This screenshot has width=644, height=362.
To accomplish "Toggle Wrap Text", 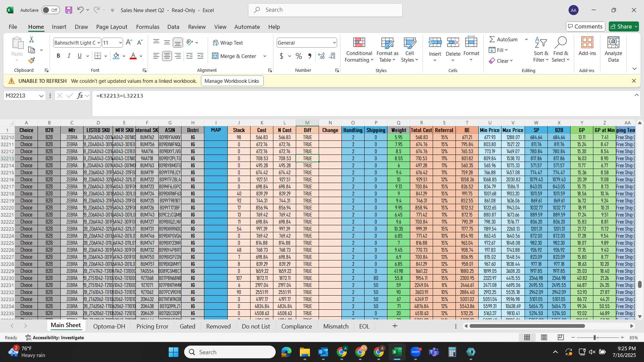I will pos(228,43).
